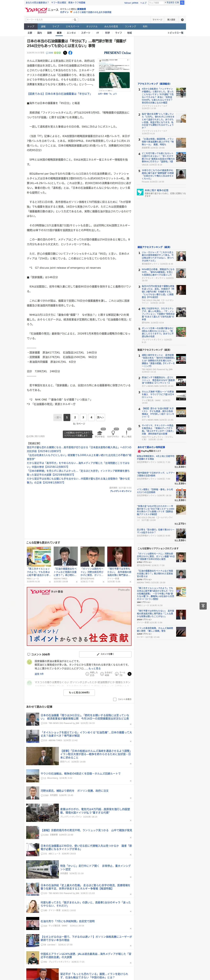The height and width of the screenshot is (980, 210).
Task: Open the サウジの石油輸出 article link
Action: 80,773
